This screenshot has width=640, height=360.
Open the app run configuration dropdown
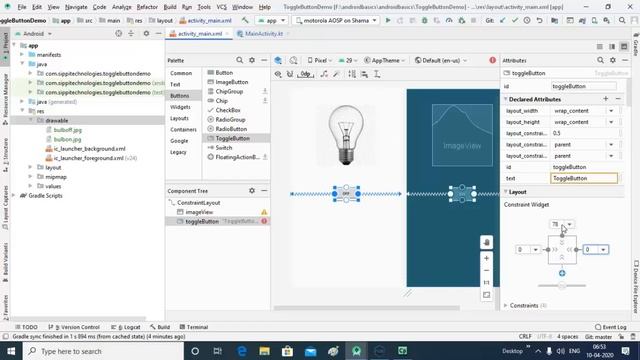(x=271, y=20)
